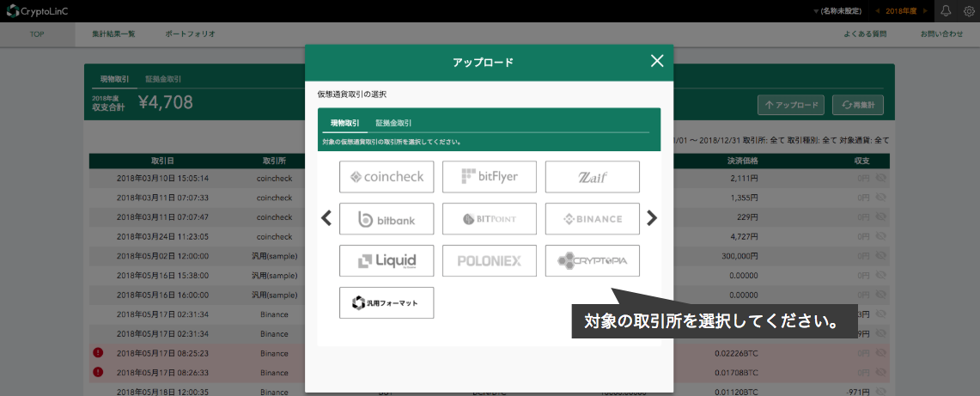This screenshot has width=980, height=396.
Task: Click error icon on 08:26:33 Binance row
Action: point(98,372)
